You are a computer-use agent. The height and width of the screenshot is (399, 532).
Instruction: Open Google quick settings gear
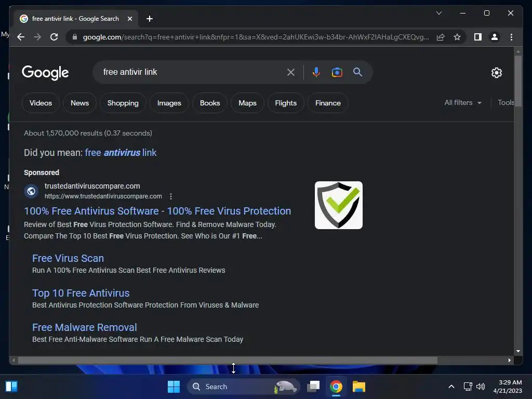(x=496, y=72)
